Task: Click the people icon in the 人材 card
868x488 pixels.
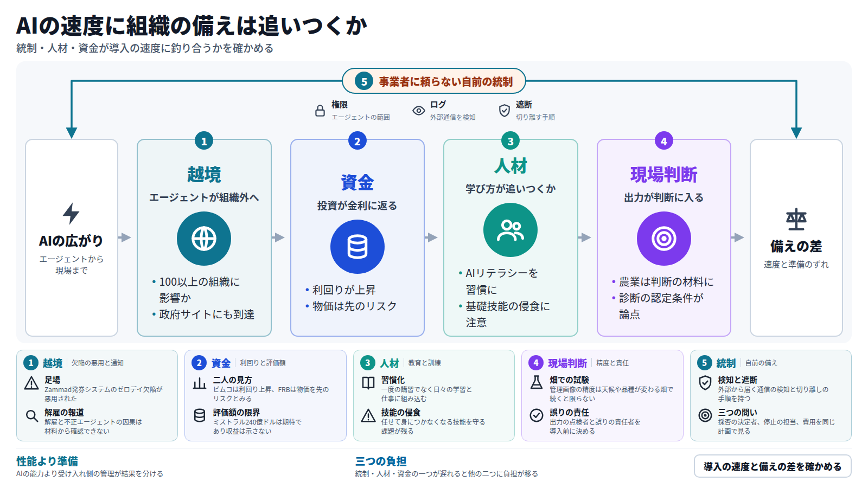Action: click(510, 230)
